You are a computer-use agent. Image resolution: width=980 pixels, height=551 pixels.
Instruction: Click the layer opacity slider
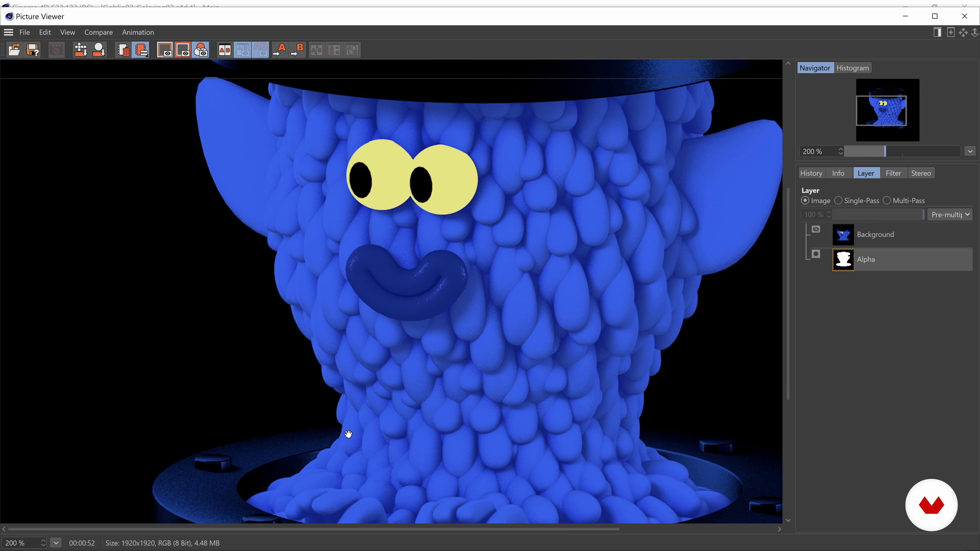[878, 215]
